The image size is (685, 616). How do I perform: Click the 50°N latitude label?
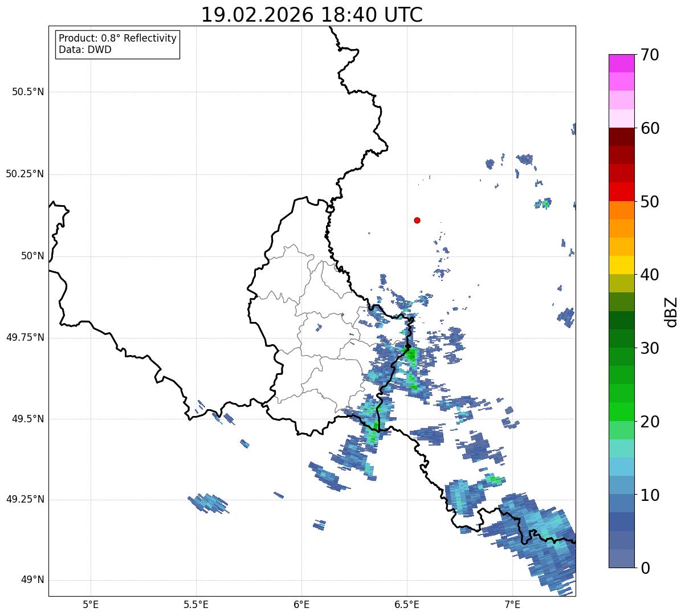(32, 256)
